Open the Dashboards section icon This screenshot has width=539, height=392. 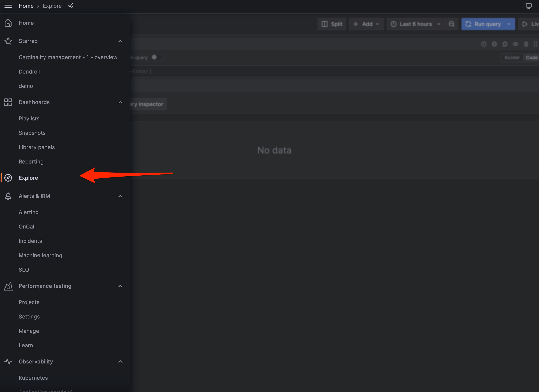pos(8,102)
